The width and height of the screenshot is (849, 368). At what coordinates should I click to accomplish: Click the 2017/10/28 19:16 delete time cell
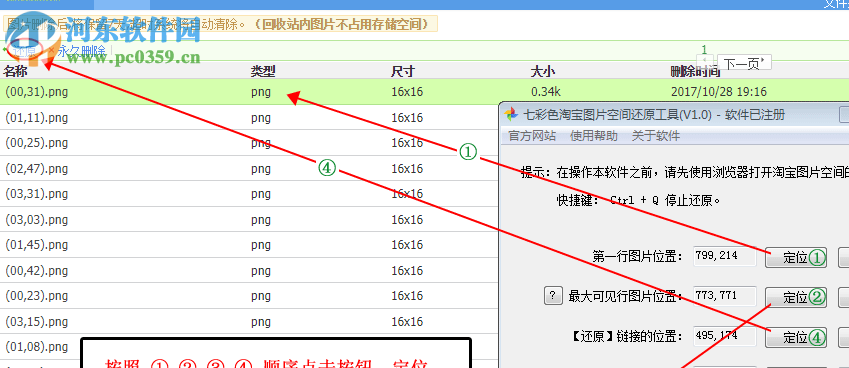pos(719,92)
